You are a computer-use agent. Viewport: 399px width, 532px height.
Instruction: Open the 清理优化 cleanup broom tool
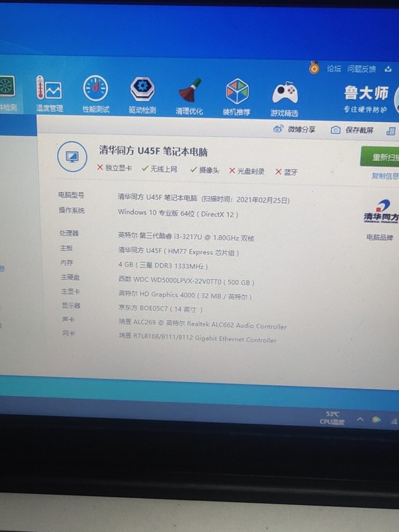tap(189, 96)
